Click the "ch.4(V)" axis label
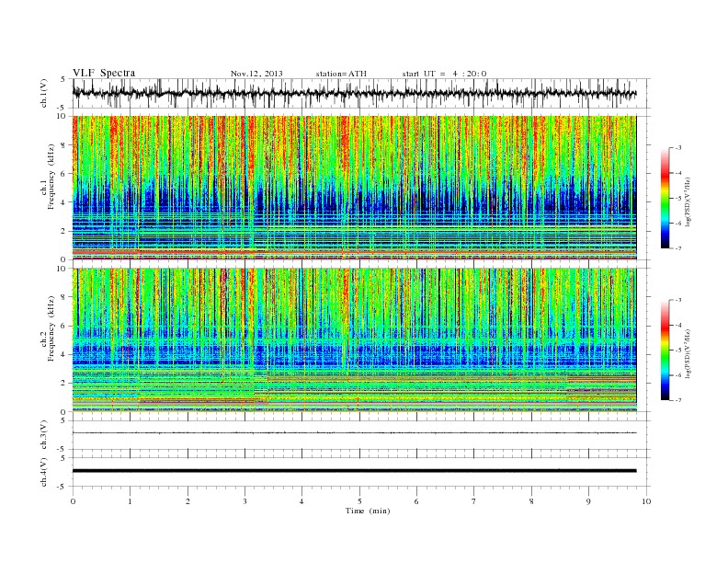 click(44, 472)
